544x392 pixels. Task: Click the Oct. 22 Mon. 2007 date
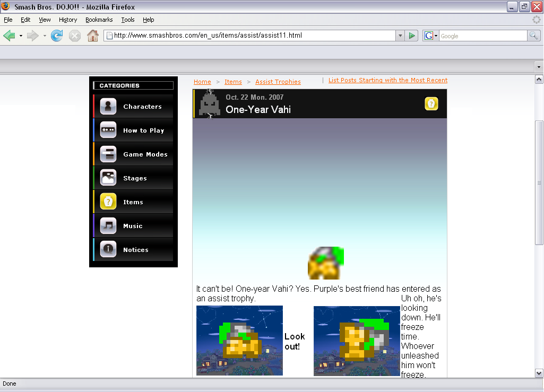[254, 97]
